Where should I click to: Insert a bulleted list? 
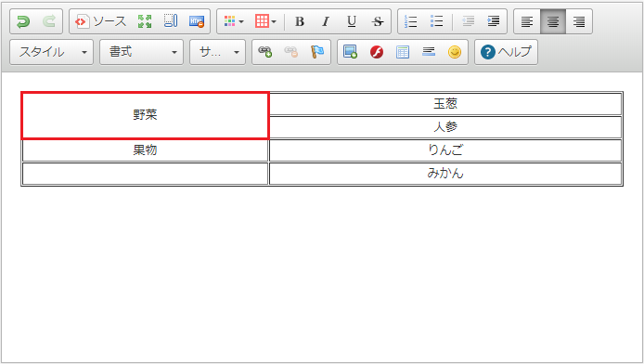(436, 21)
